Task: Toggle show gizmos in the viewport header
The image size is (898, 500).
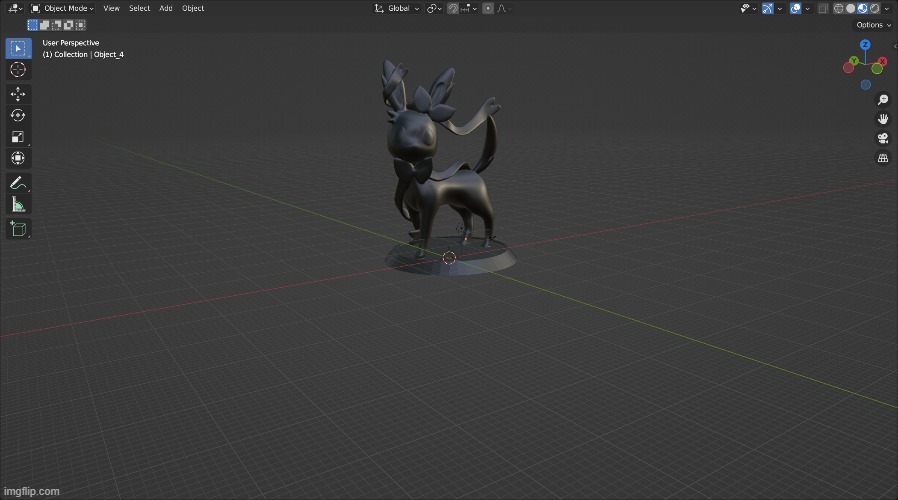Action: [x=768, y=8]
